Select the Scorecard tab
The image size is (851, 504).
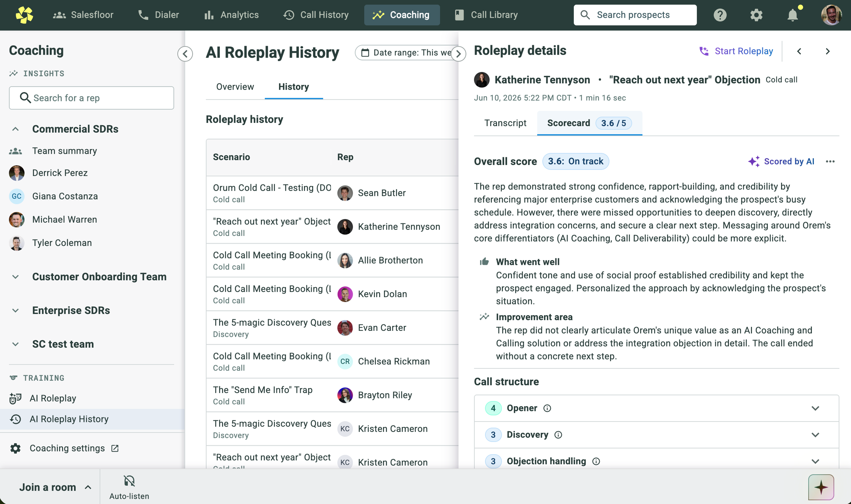click(589, 123)
